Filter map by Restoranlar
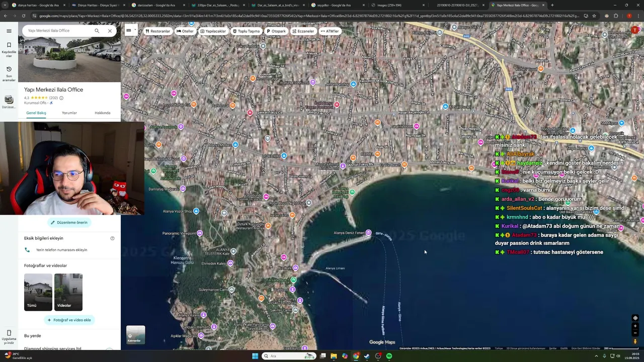This screenshot has height=362, width=644. pyautogui.click(x=157, y=31)
